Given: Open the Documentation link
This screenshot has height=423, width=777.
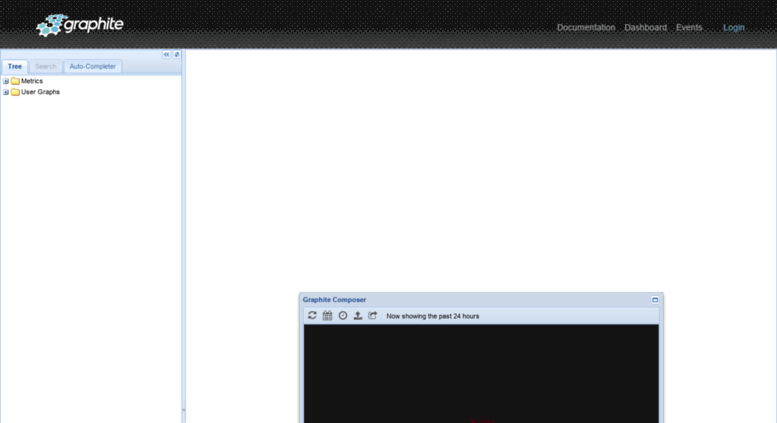Looking at the screenshot, I should (x=586, y=27).
